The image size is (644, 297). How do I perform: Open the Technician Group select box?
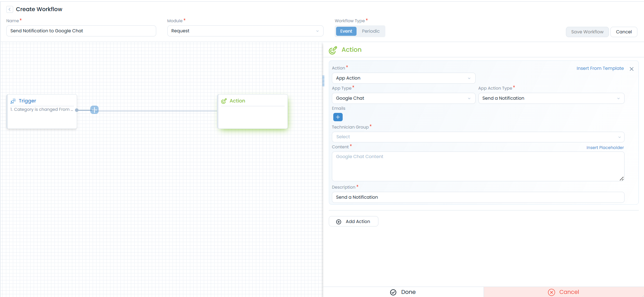pos(478,137)
